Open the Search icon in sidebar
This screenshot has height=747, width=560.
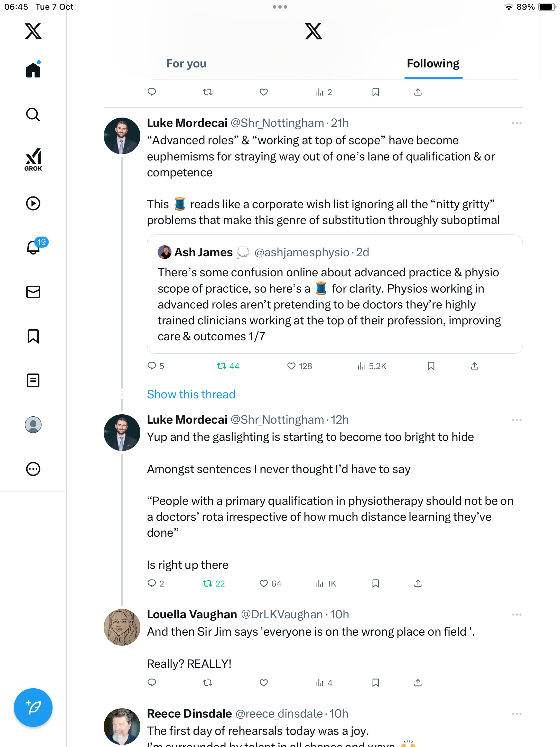[33, 115]
